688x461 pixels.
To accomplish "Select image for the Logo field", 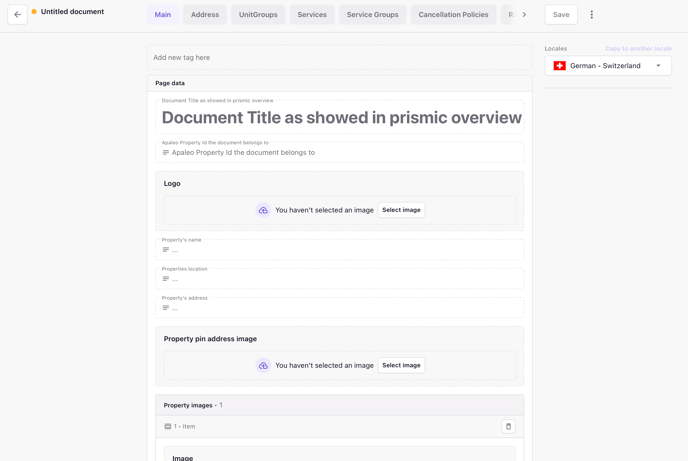I will 401,210.
